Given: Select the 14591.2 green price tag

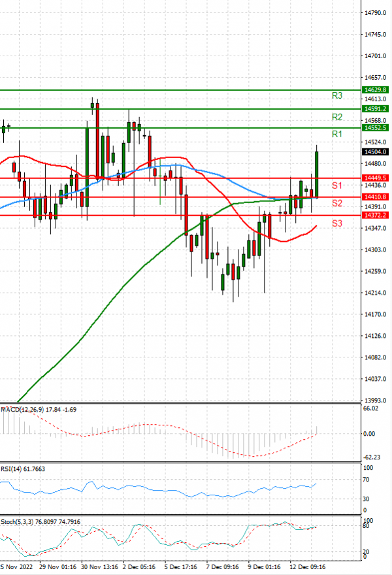Looking at the screenshot, I should (375, 109).
